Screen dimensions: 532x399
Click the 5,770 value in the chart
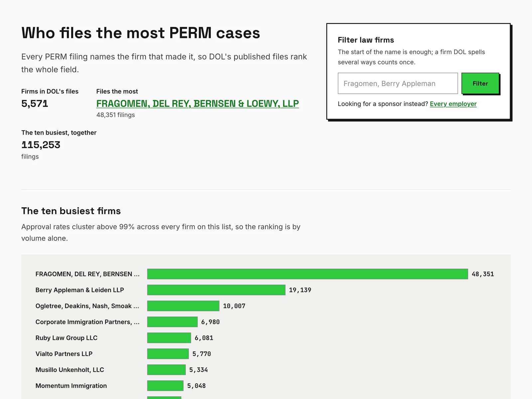click(201, 354)
